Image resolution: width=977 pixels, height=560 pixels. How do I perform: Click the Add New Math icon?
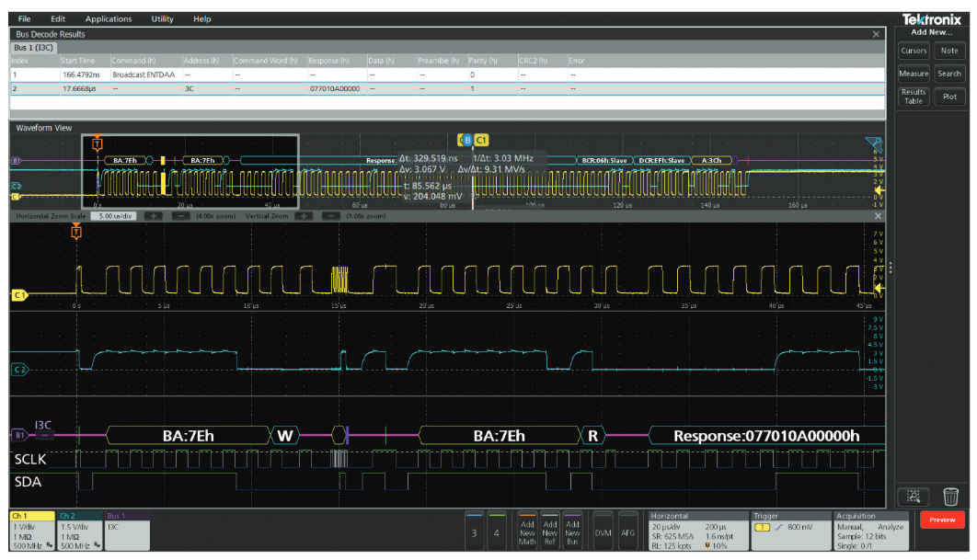(x=526, y=531)
